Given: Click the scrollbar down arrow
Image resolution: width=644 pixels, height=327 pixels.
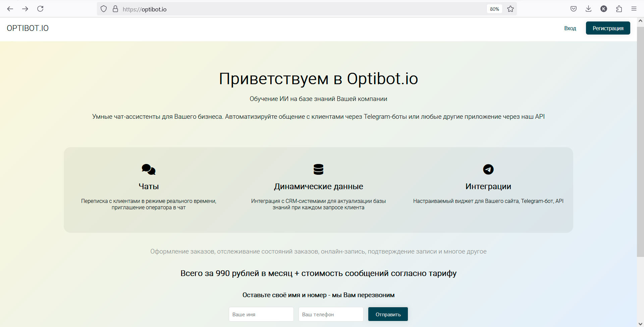Looking at the screenshot, I should click(x=640, y=324).
